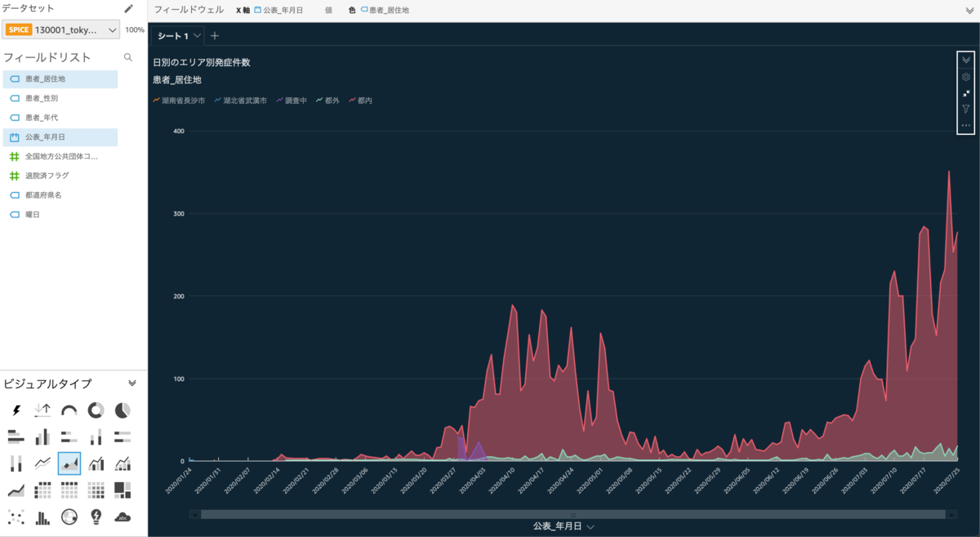Select the scatter plot visual type
The height and width of the screenshot is (537, 980).
[16, 517]
